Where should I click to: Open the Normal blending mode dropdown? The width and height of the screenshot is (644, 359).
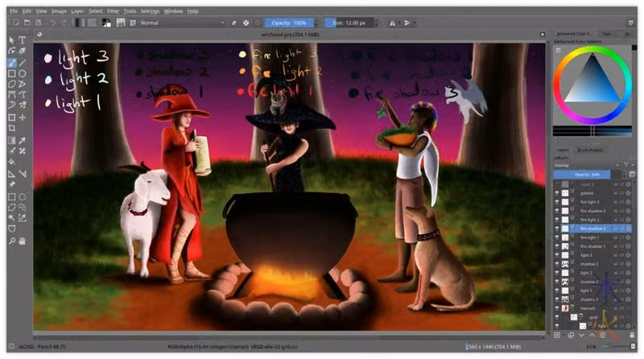(x=182, y=23)
